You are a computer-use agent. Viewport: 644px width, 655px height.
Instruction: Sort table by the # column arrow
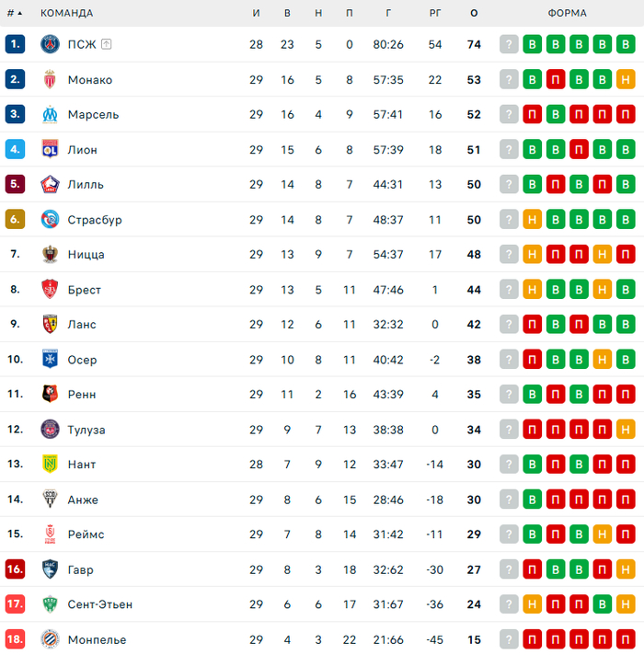[19, 14]
